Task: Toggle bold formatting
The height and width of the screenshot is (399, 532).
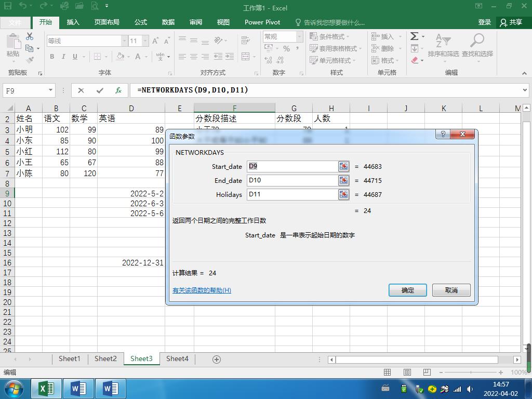Action: [x=52, y=56]
